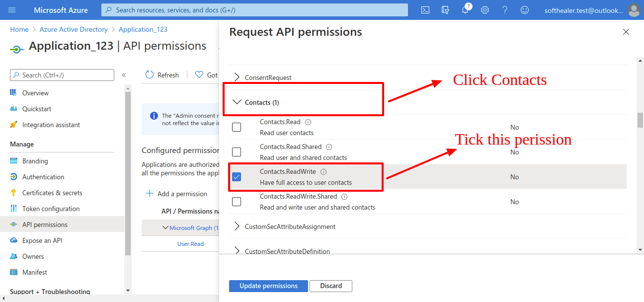The width and height of the screenshot is (644, 302).
Task: Click the permissions panel scrollbar thumb
Action: tap(640, 120)
